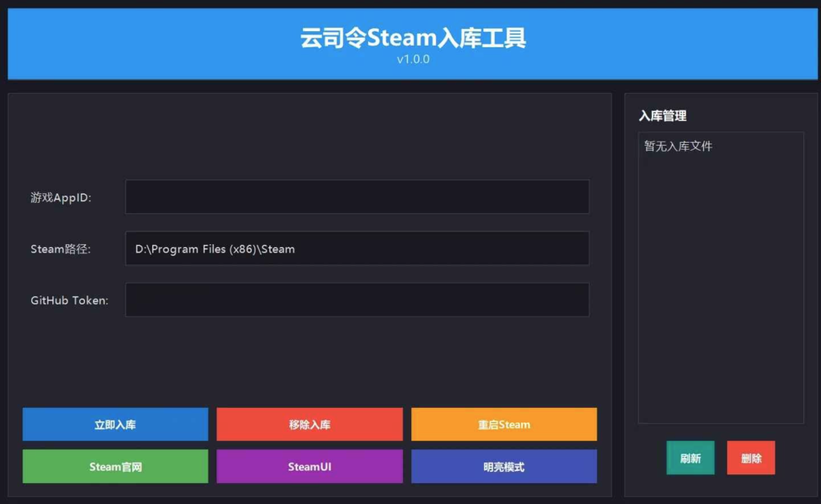Click the v1.0.0 version label
This screenshot has width=821, height=504.
[412, 58]
